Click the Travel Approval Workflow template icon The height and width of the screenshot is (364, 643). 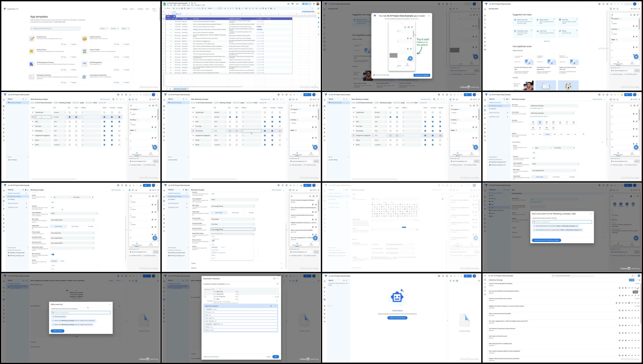85,77
